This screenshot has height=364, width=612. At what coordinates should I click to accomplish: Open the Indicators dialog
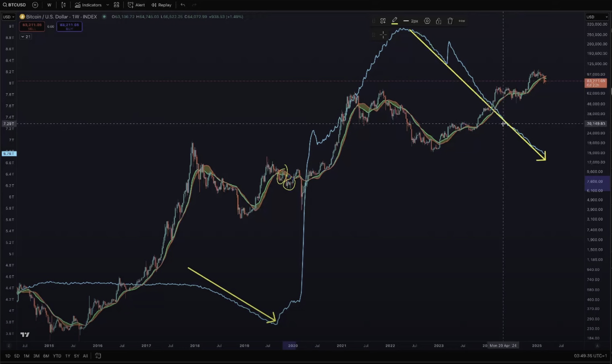point(88,5)
